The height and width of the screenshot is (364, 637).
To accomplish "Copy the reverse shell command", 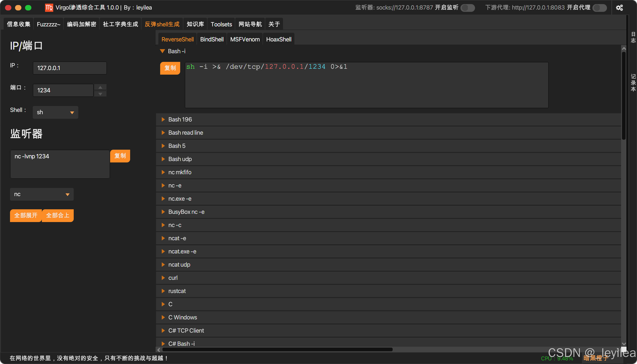I will point(170,68).
